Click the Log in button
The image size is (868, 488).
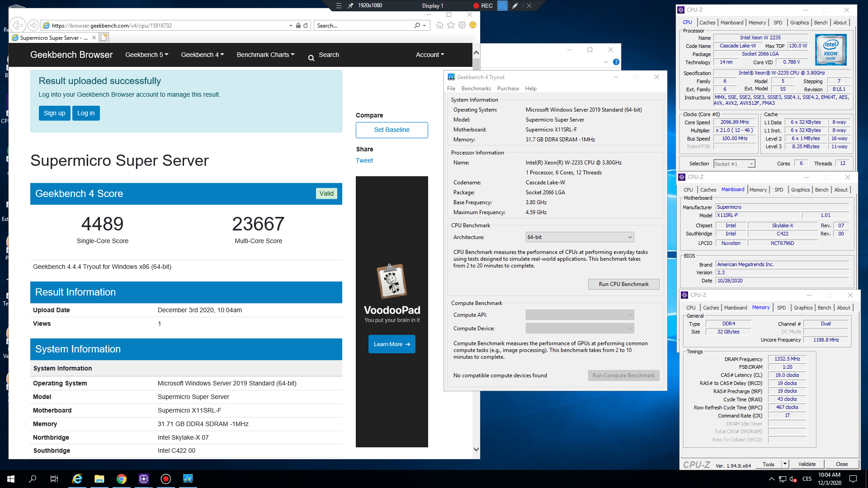click(86, 113)
